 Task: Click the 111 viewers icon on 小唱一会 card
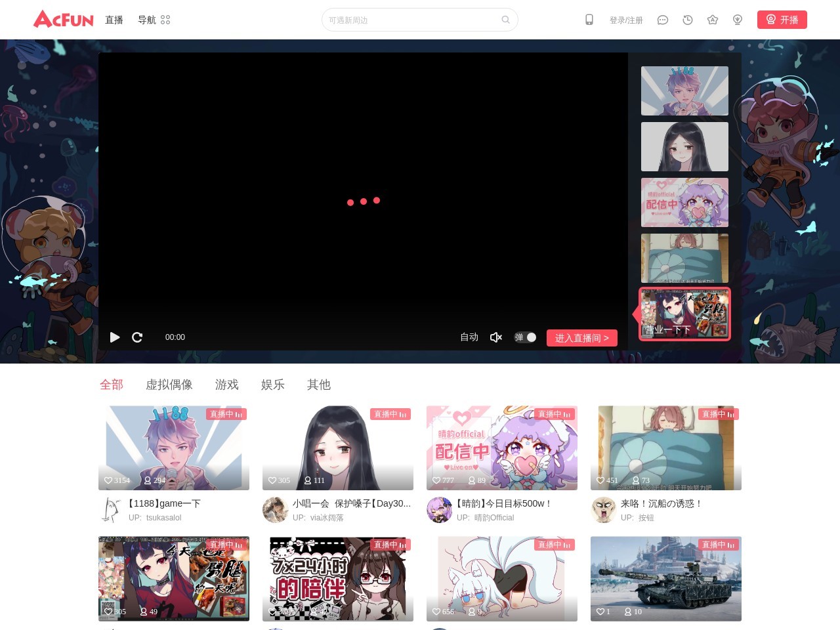(x=308, y=480)
